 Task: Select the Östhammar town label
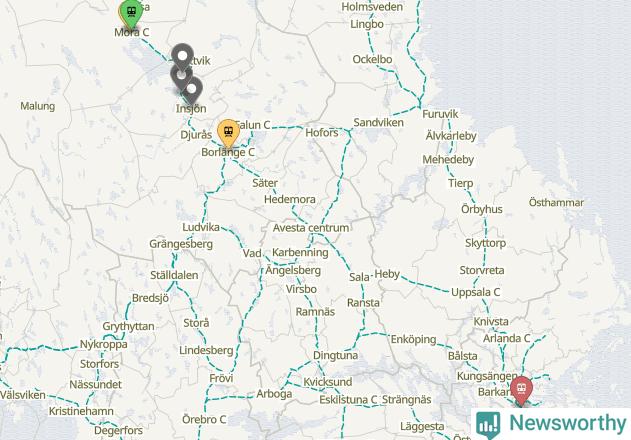[556, 202]
